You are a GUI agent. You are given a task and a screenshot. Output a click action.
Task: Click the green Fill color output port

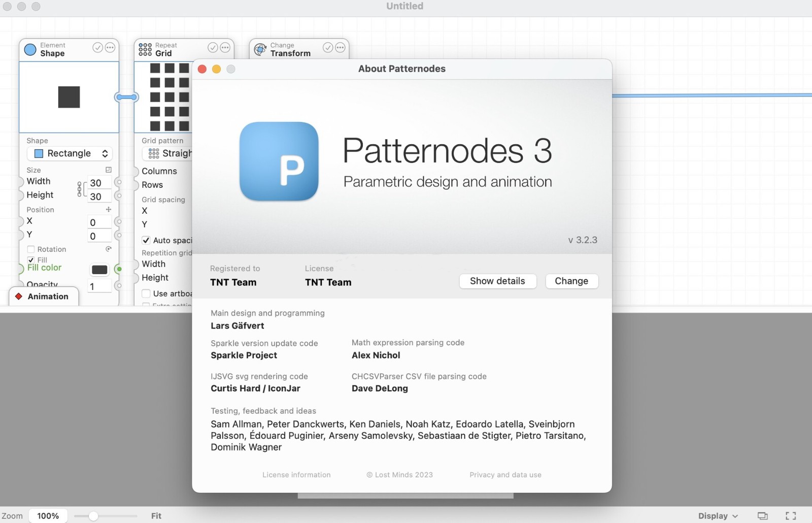point(119,269)
